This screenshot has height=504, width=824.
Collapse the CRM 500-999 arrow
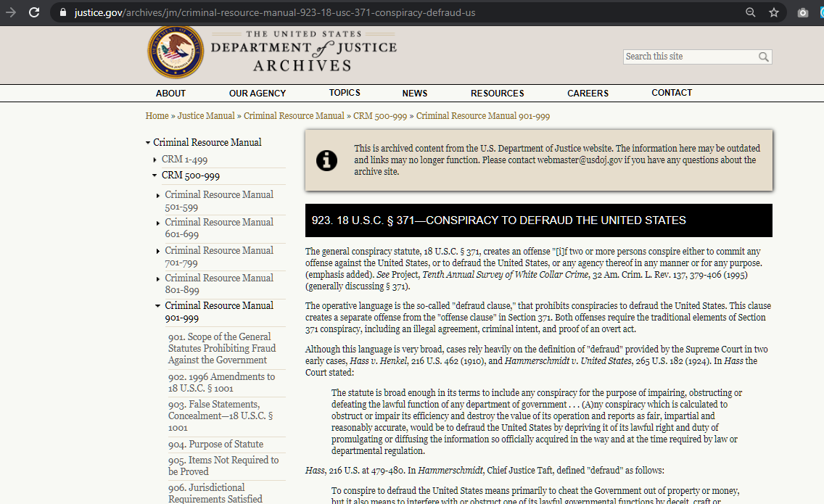(x=154, y=175)
